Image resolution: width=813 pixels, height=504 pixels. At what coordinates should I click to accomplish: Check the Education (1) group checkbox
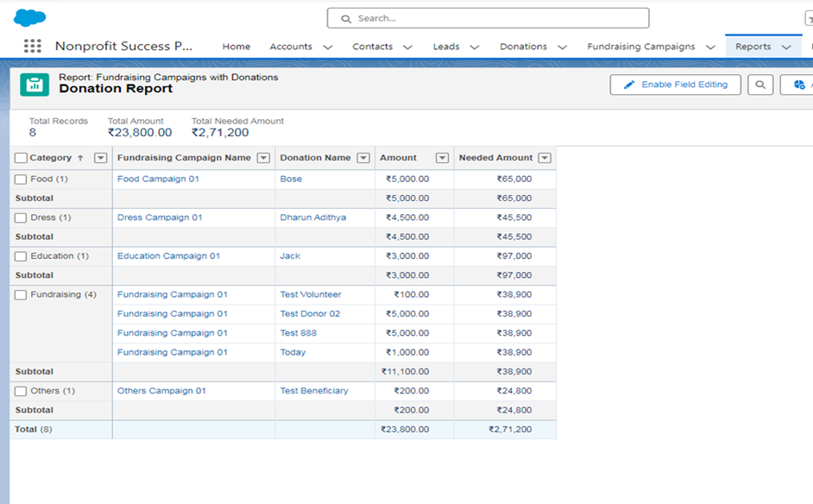pyautogui.click(x=21, y=256)
